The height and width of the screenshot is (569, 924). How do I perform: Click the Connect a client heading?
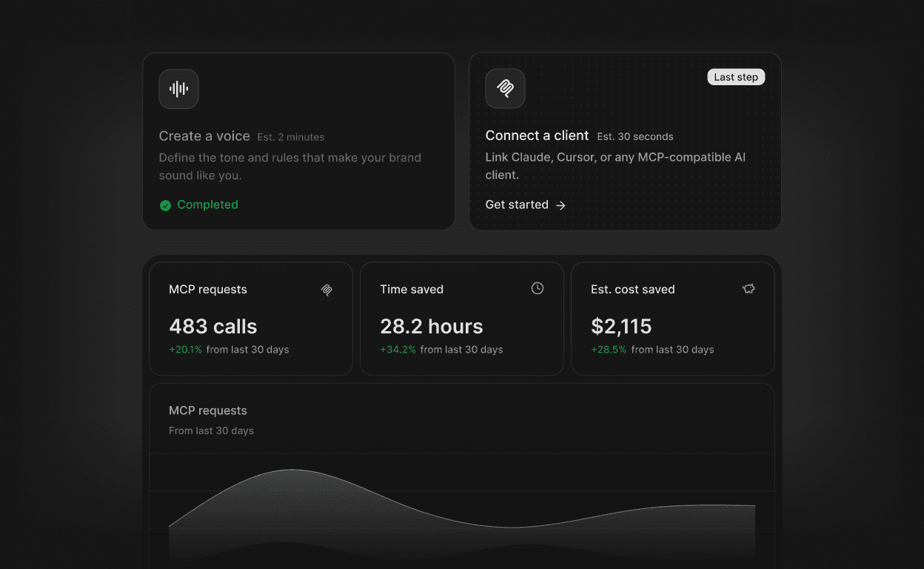coord(537,136)
